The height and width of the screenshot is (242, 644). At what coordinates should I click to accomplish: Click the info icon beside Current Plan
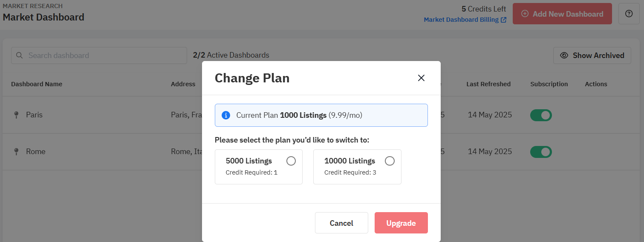click(x=226, y=115)
